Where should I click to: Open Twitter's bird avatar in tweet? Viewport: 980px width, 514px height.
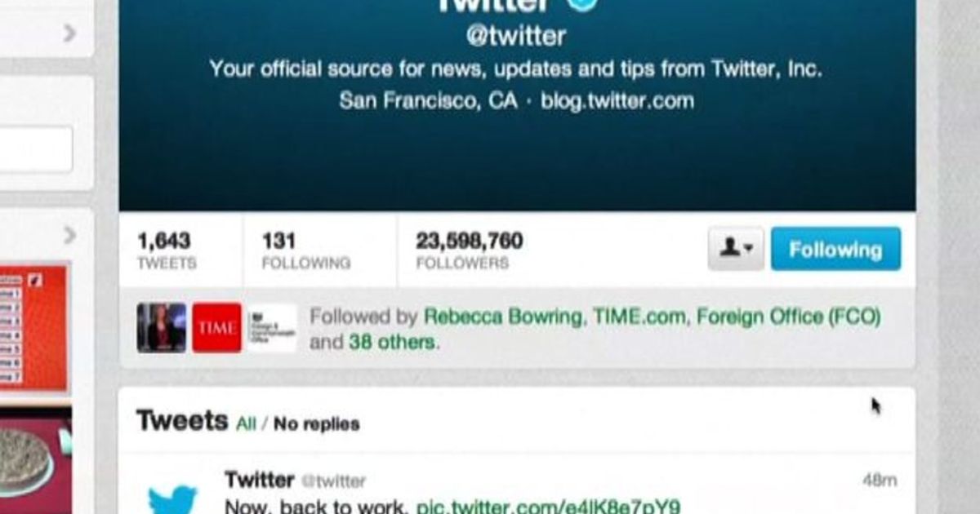click(172, 498)
